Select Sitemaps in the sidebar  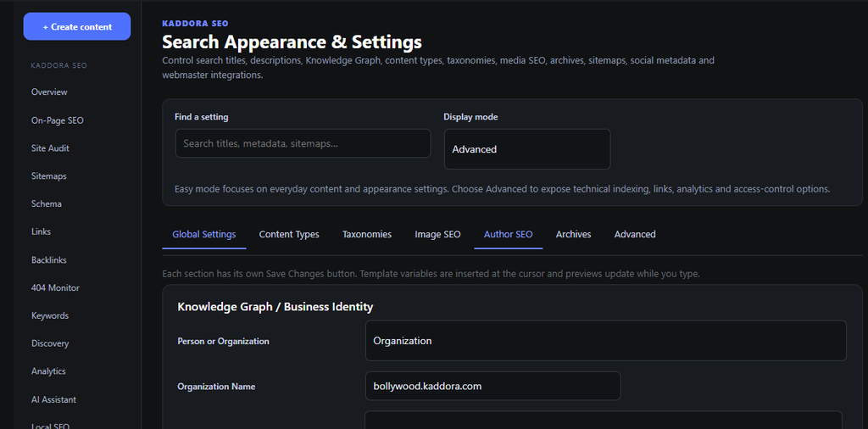pos(48,176)
